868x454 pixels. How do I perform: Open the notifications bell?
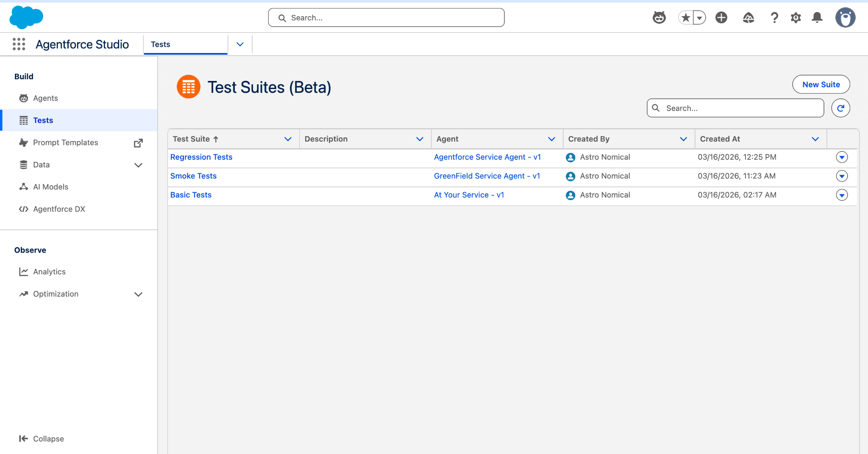coord(817,18)
